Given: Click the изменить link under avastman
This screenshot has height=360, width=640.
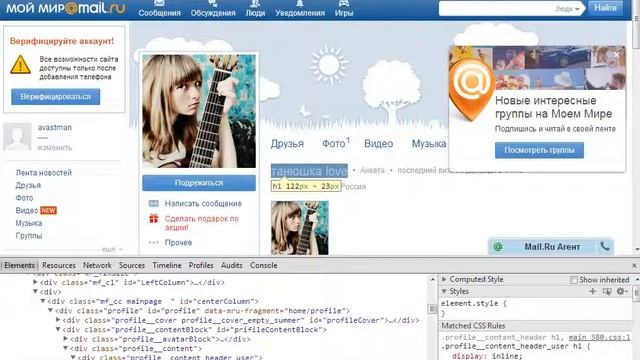Looking at the screenshot, I should coord(55,148).
